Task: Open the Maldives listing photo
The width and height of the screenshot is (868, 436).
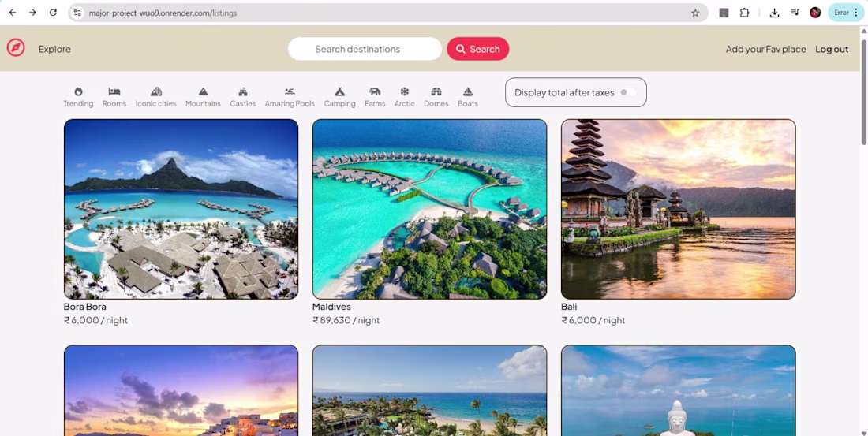Action: coord(429,209)
